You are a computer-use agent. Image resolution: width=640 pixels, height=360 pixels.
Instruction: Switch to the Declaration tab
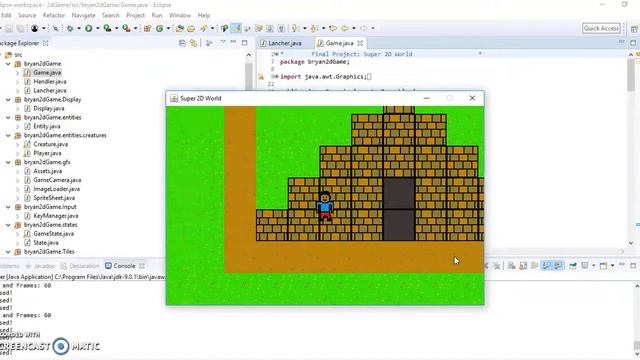click(84, 266)
